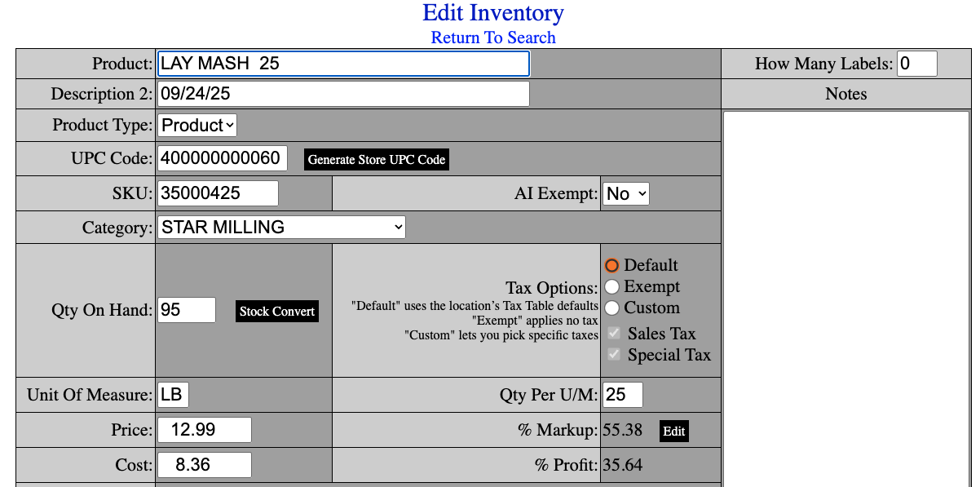
Task: Open the Category dropdown showing STAR MILLING
Action: click(281, 227)
